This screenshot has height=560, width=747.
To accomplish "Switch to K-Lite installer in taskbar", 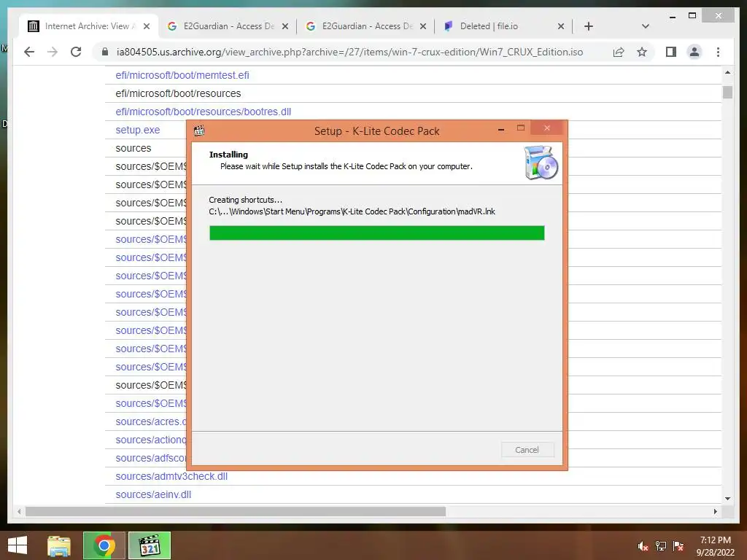I will pos(150,545).
